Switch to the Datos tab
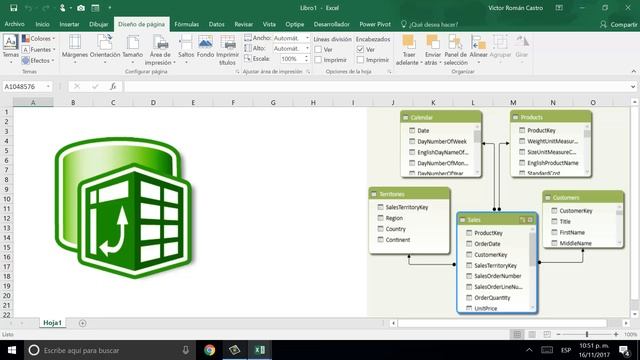Viewport: 640px width, 360px height. click(216, 24)
